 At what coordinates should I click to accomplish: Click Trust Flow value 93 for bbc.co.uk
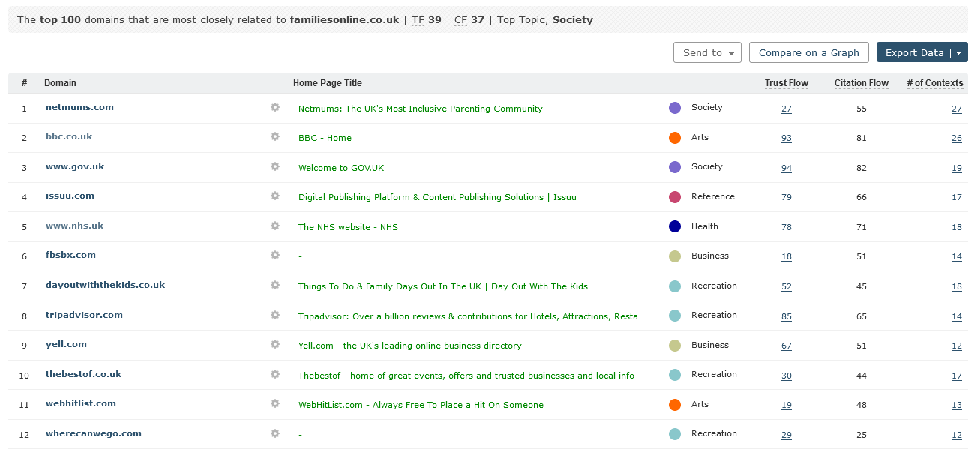click(x=786, y=138)
